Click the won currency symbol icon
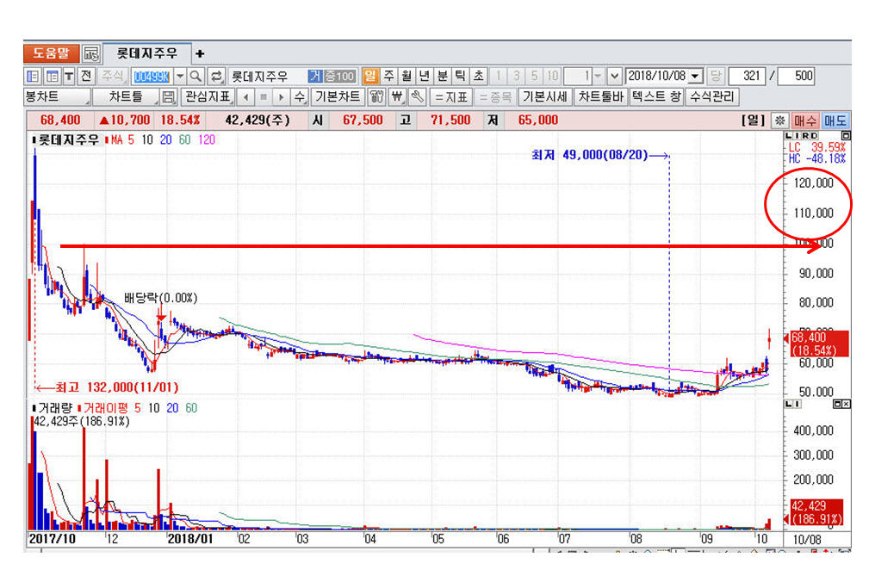 (x=397, y=96)
